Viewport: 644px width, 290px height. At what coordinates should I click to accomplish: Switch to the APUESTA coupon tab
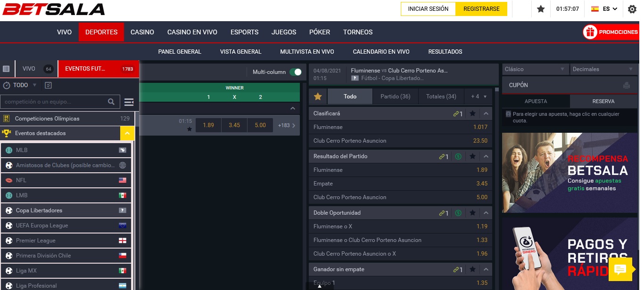point(536,101)
